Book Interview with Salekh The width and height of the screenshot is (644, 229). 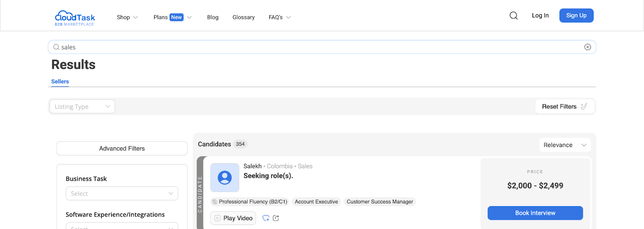(x=535, y=213)
